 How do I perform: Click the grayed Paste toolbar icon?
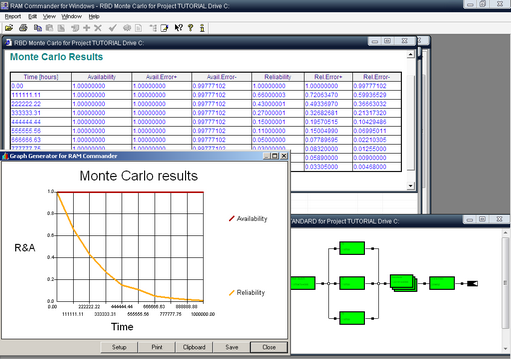49,28
